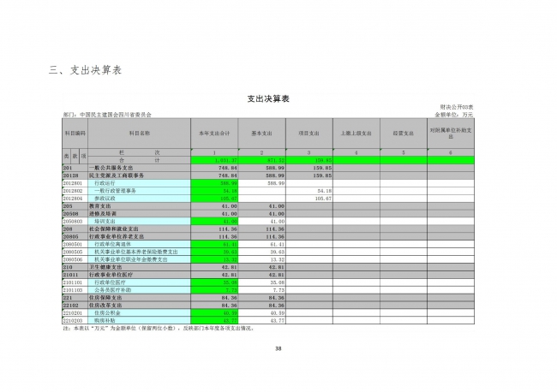Click the 项目支出 column header

(x=310, y=134)
